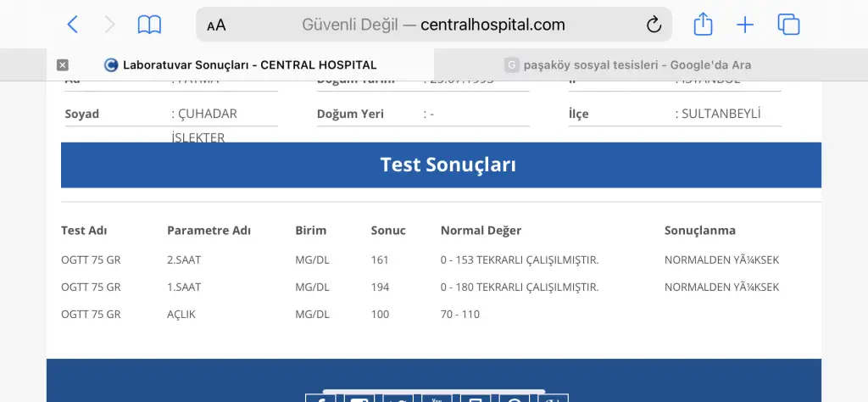
Task: Go back with the Safari back arrow
Action: pyautogui.click(x=73, y=25)
